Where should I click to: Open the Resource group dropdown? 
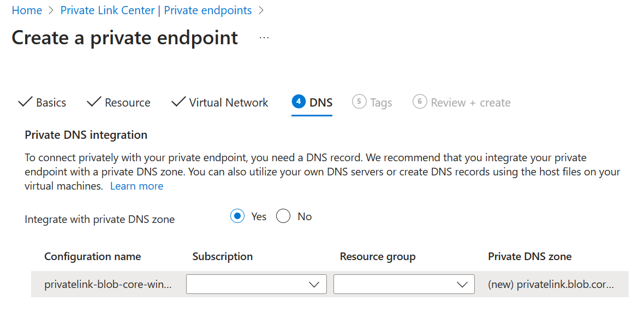click(x=404, y=284)
